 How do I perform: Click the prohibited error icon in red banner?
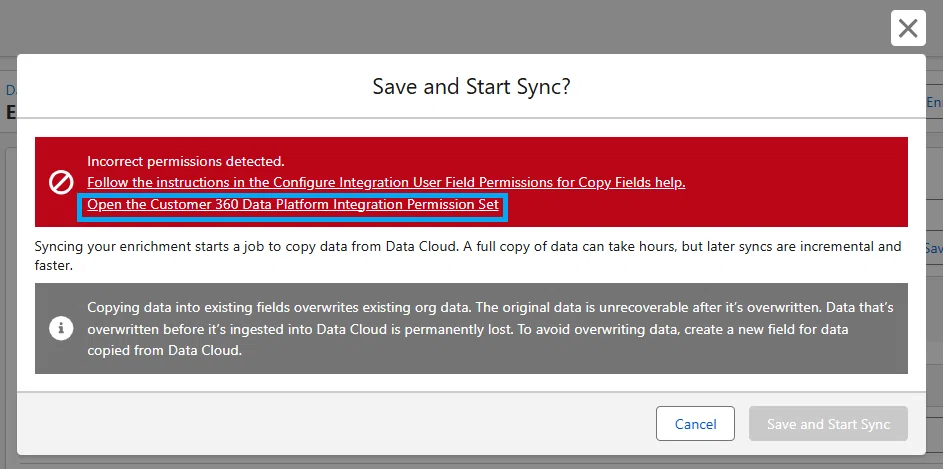point(61,182)
